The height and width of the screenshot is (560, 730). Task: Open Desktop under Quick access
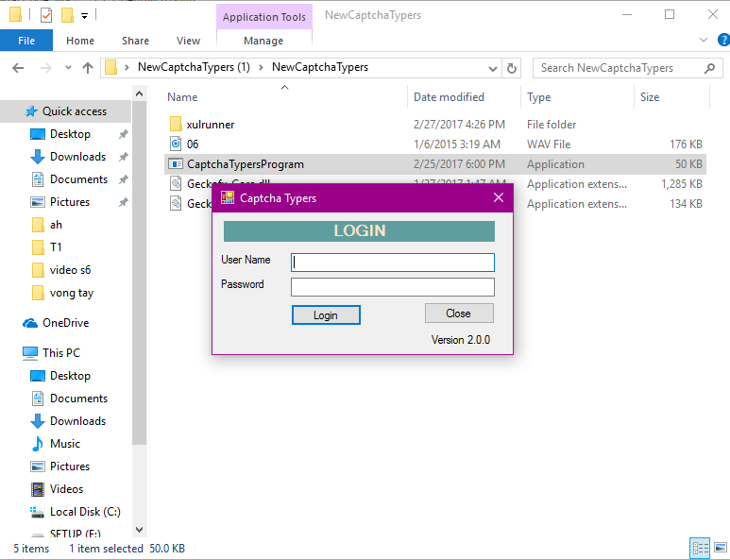[70, 134]
